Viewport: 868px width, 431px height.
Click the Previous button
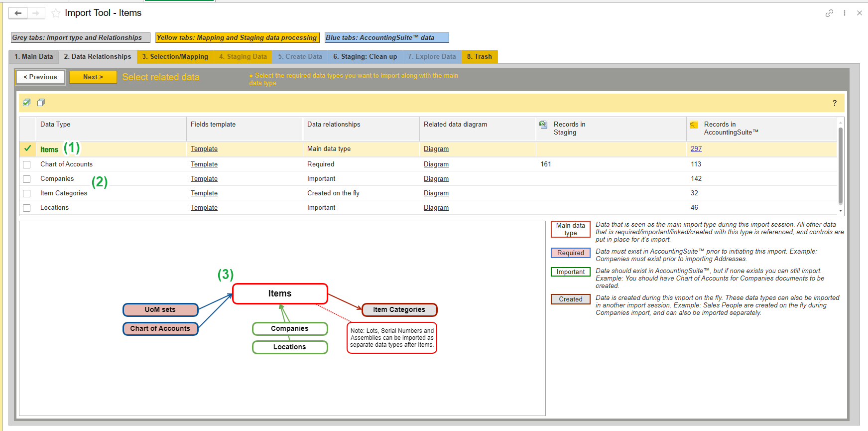click(x=40, y=77)
